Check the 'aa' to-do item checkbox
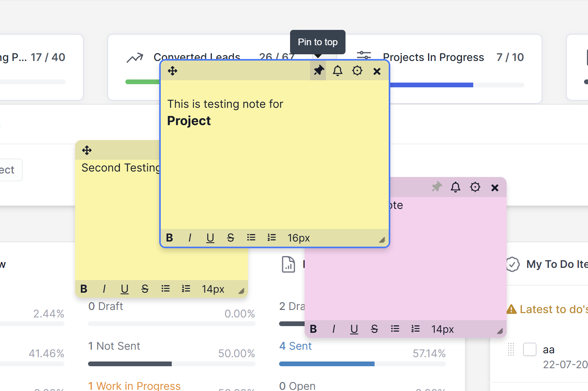 click(530, 349)
